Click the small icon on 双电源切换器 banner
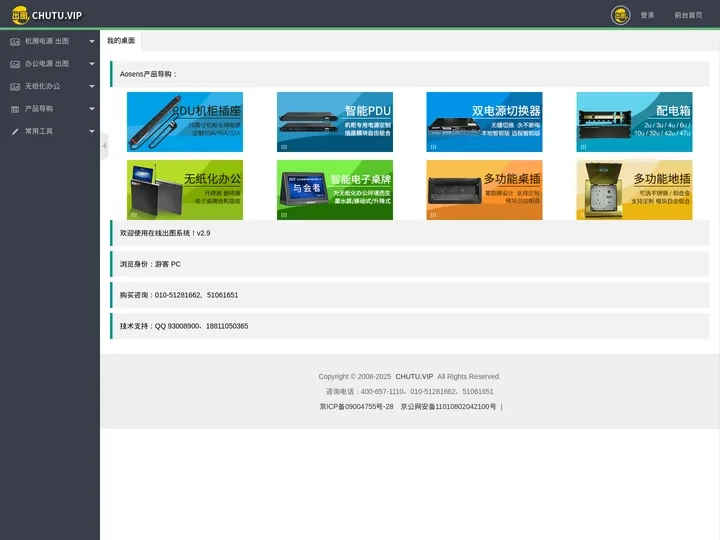The width and height of the screenshot is (720, 540). tap(433, 147)
